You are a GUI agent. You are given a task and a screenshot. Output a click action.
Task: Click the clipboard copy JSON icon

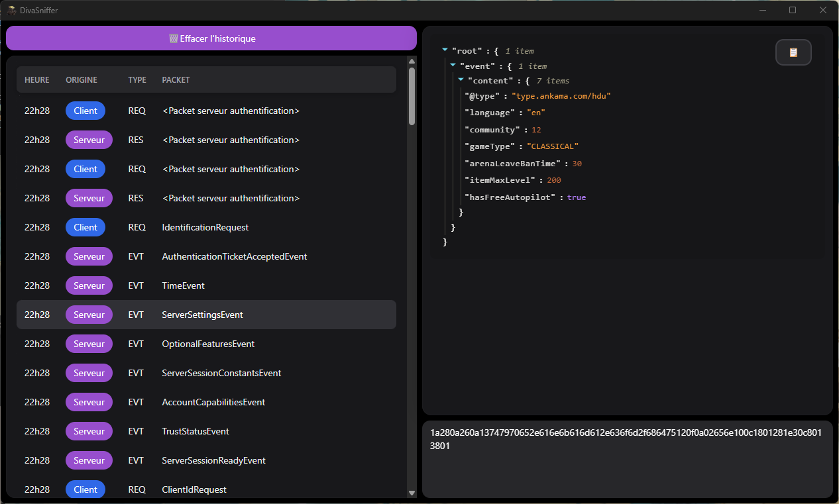click(x=793, y=52)
